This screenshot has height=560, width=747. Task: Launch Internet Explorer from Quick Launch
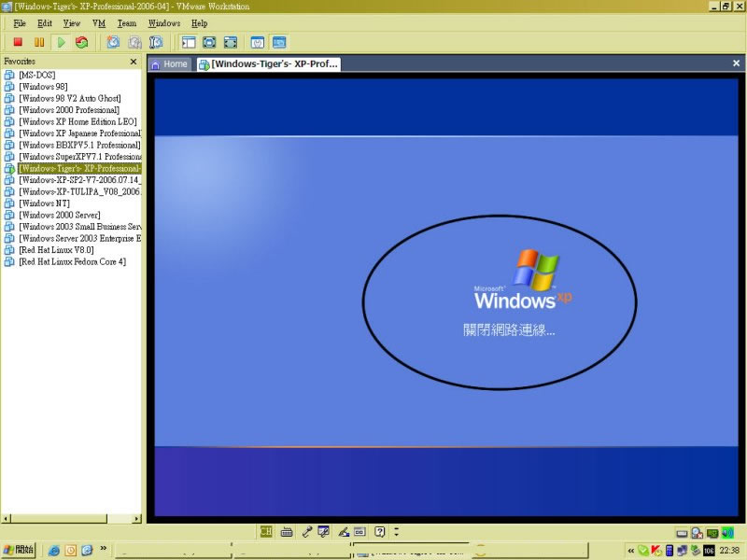[x=54, y=551]
